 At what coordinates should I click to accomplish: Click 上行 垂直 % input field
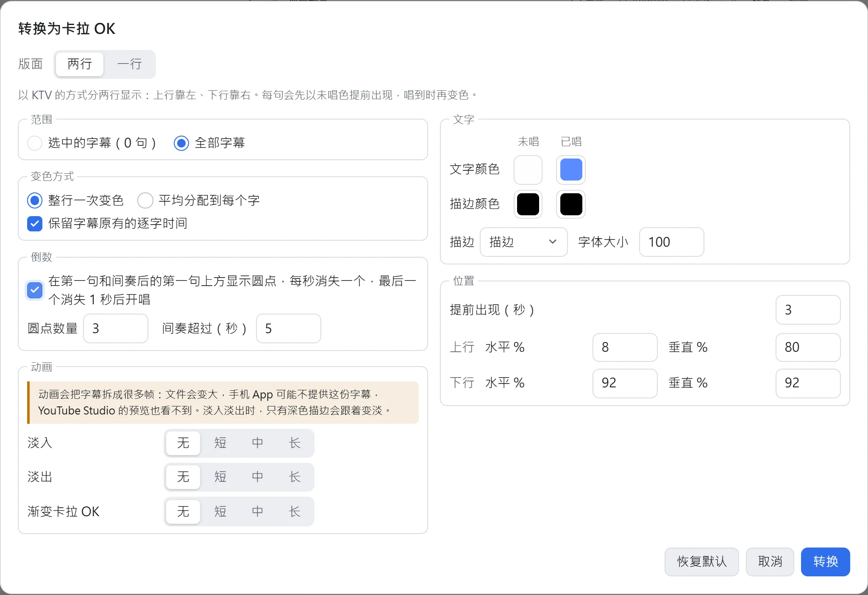[808, 348]
